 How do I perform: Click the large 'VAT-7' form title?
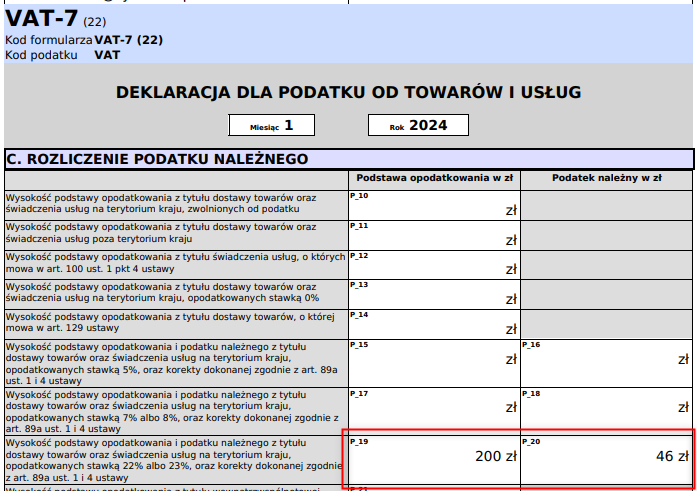click(42, 19)
